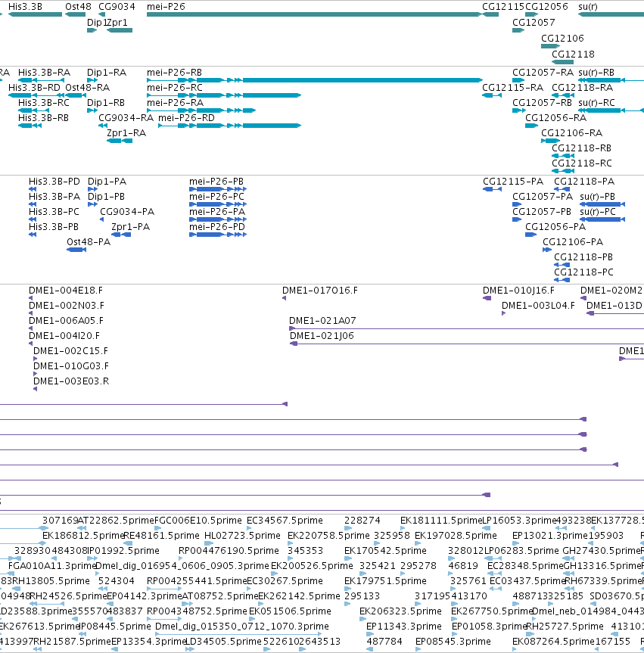Click the long mei-P26 gene bar

pyautogui.click(x=314, y=14)
